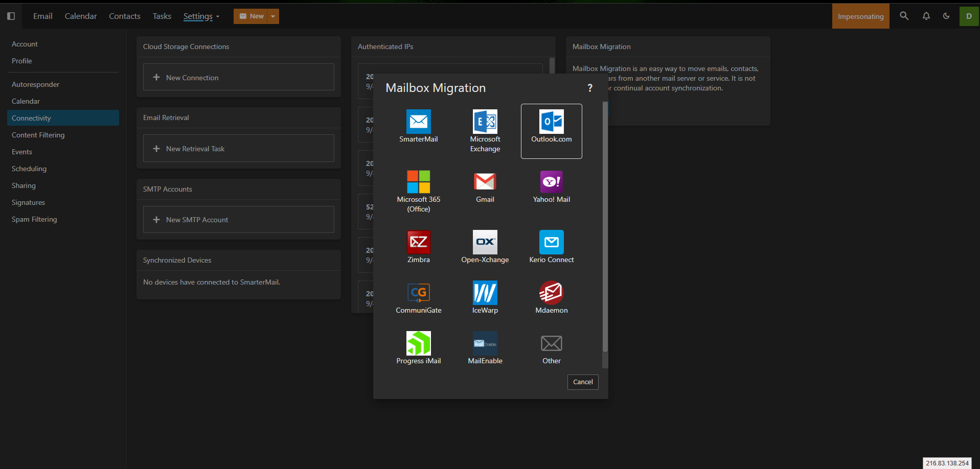The image size is (980, 469).
Task: Select SmarterMail as migration source
Action: tap(418, 126)
